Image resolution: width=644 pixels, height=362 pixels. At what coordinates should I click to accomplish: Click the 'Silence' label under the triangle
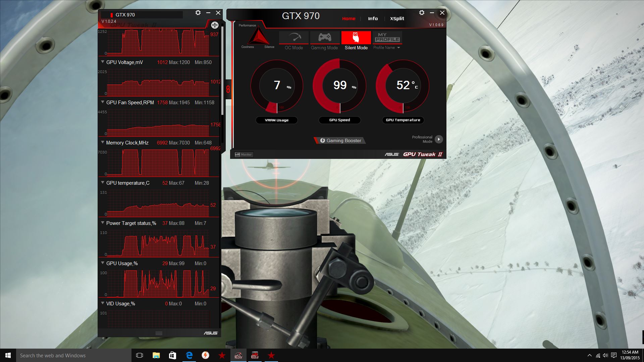[x=269, y=47]
